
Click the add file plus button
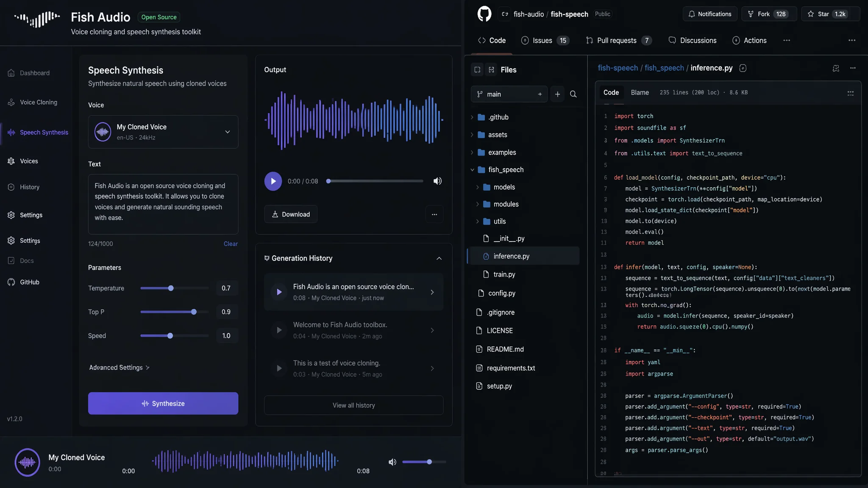(558, 94)
